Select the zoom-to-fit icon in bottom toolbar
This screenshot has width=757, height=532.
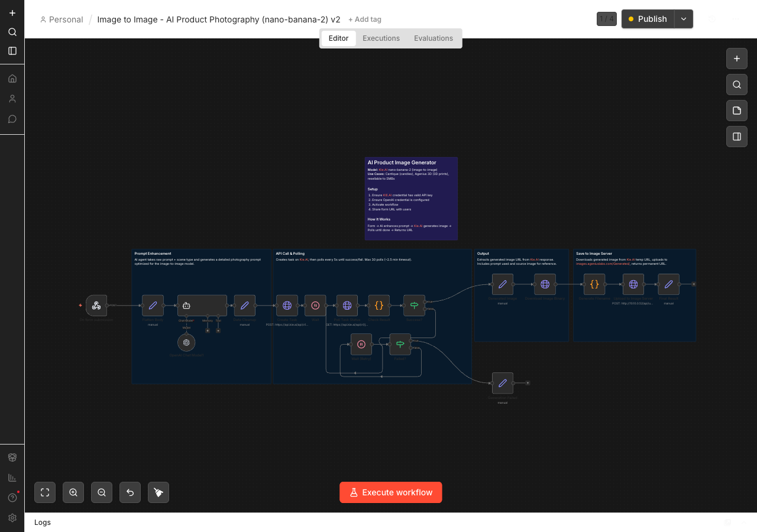45,492
